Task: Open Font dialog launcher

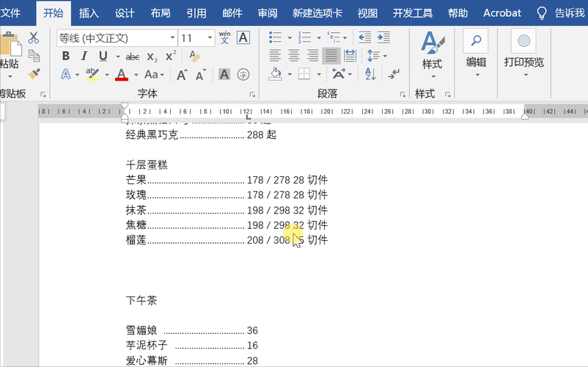Action: 252,95
